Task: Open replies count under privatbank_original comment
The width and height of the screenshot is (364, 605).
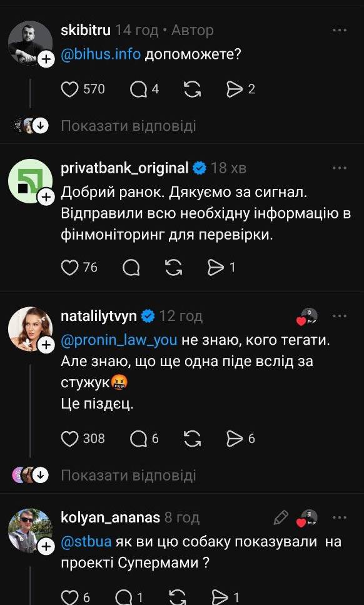Action: click(x=131, y=267)
